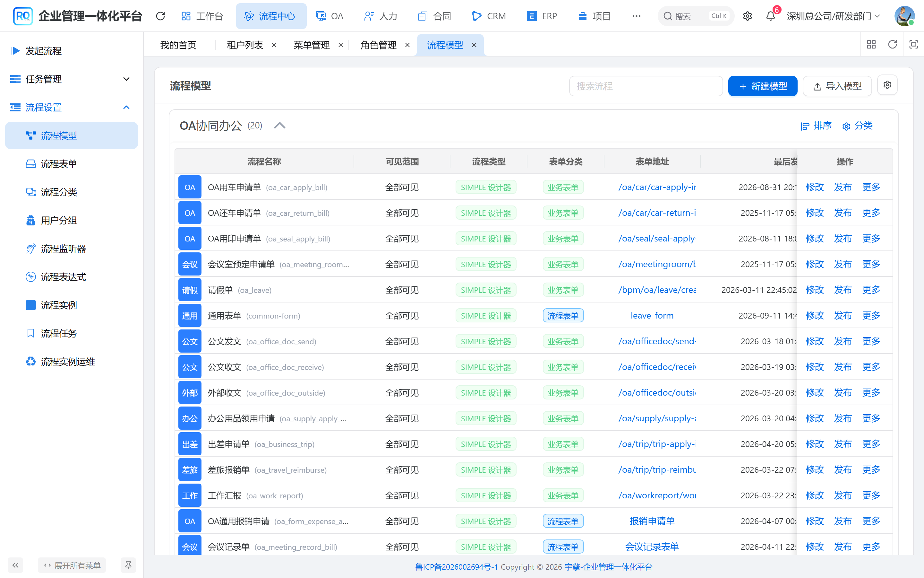This screenshot has height=578, width=924.
Task: Close the 菜单管理 tab
Action: [x=341, y=45]
